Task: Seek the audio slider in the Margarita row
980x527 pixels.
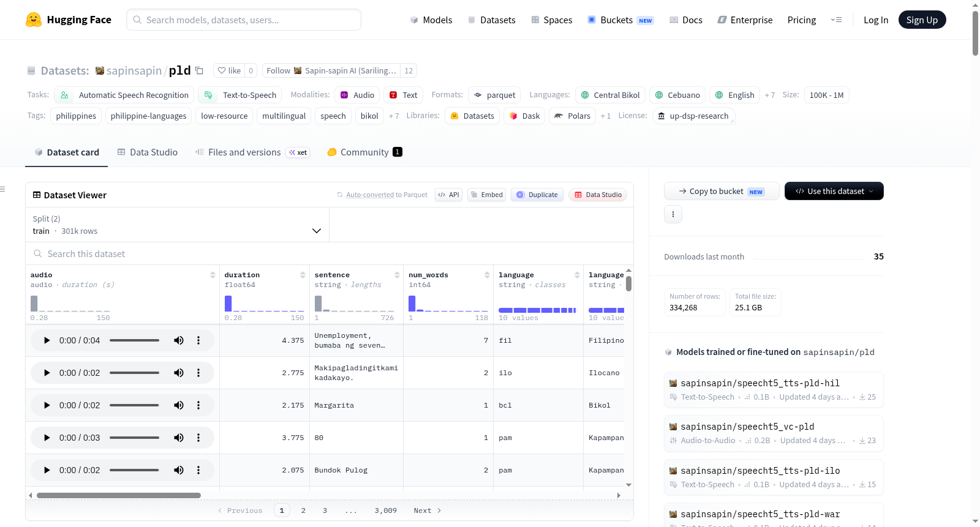Action: (134, 405)
